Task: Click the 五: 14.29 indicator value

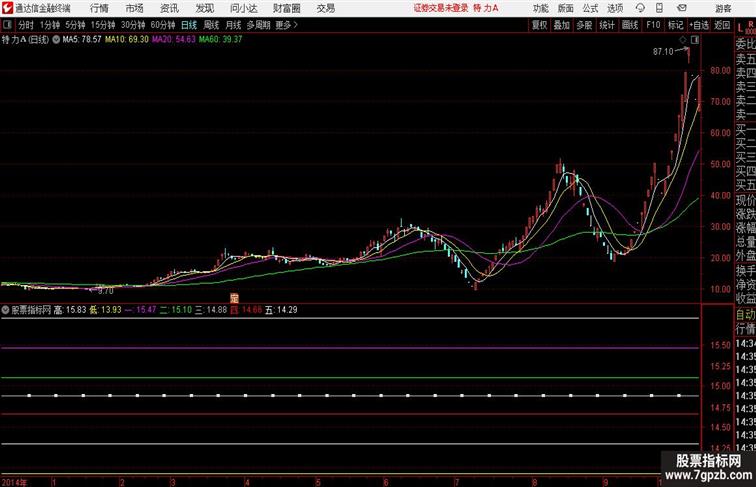Action: tap(281, 310)
